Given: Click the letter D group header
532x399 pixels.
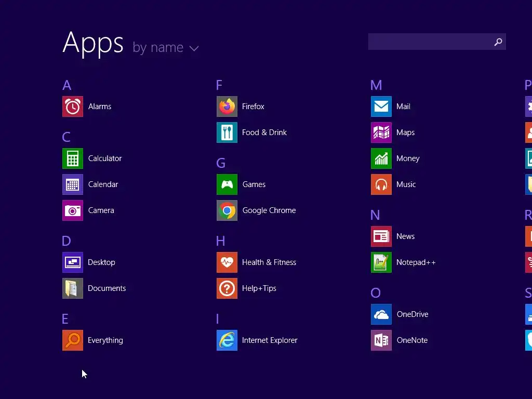Looking at the screenshot, I should pyautogui.click(x=66, y=241).
